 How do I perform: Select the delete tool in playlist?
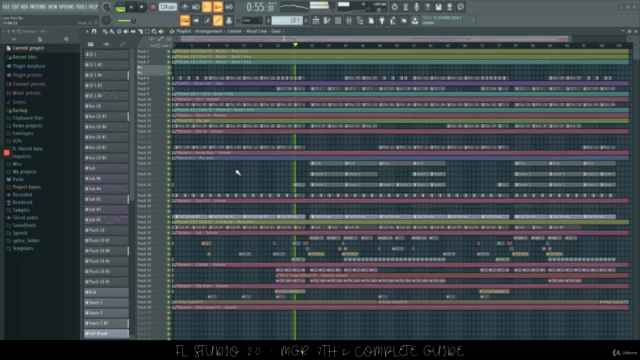point(119,31)
